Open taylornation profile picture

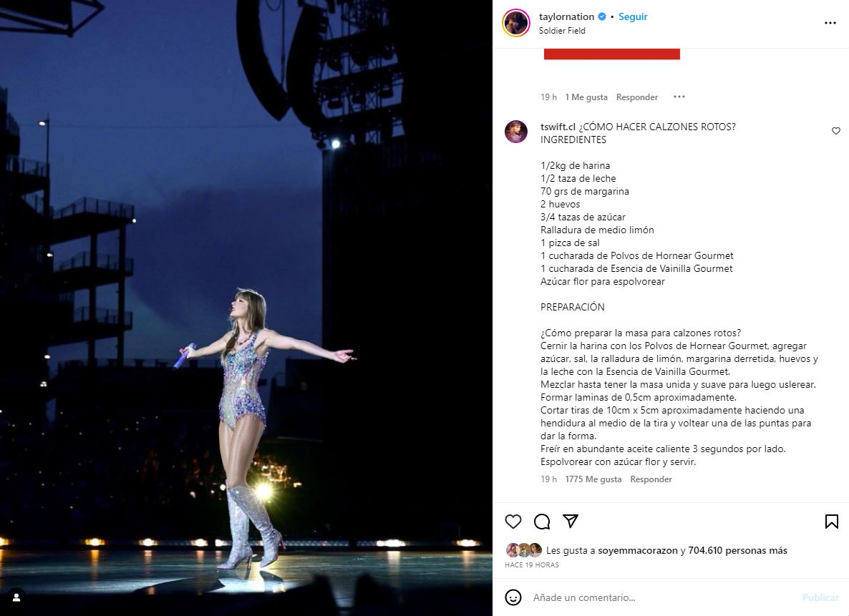pyautogui.click(x=516, y=23)
